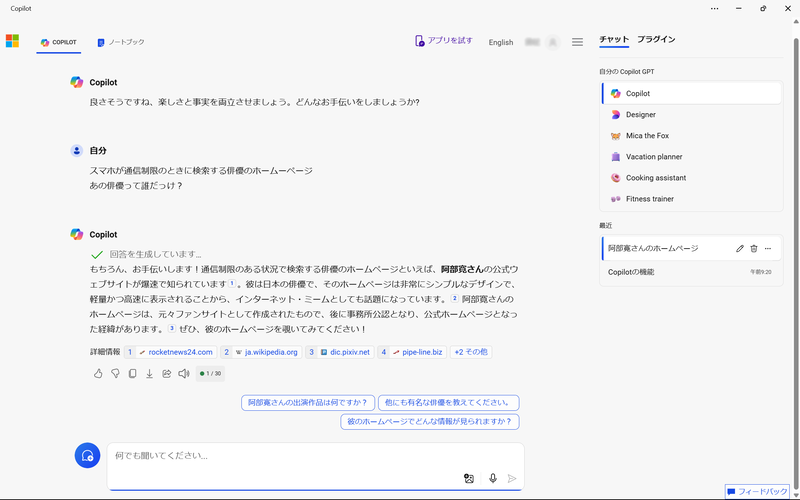Copy the Copilot response
Viewport: 800px width, 500px height.
[132, 374]
